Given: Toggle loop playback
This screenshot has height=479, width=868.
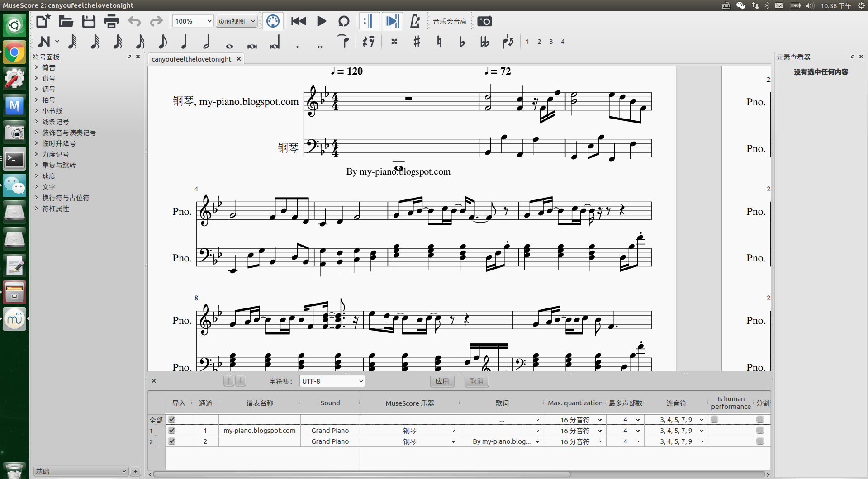Looking at the screenshot, I should coord(344,21).
